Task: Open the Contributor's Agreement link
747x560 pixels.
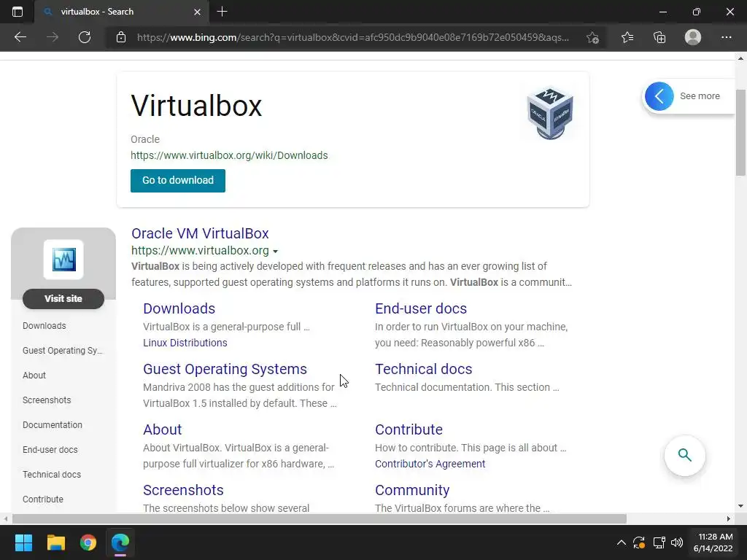Action: point(430,464)
